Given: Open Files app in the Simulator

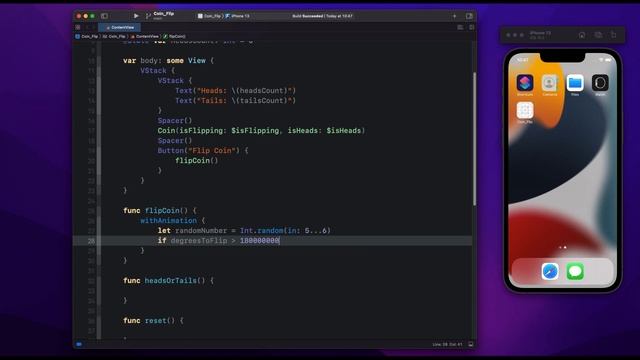Looking at the screenshot, I should [x=575, y=83].
